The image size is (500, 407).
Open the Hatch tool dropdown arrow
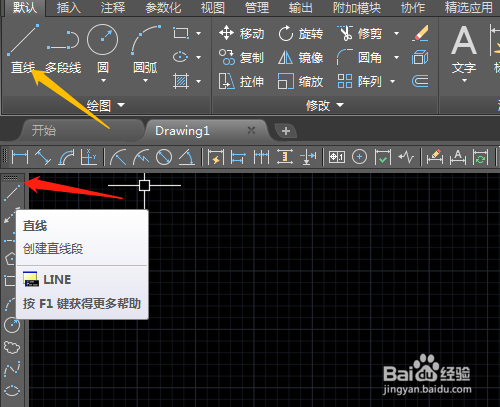coord(199,81)
